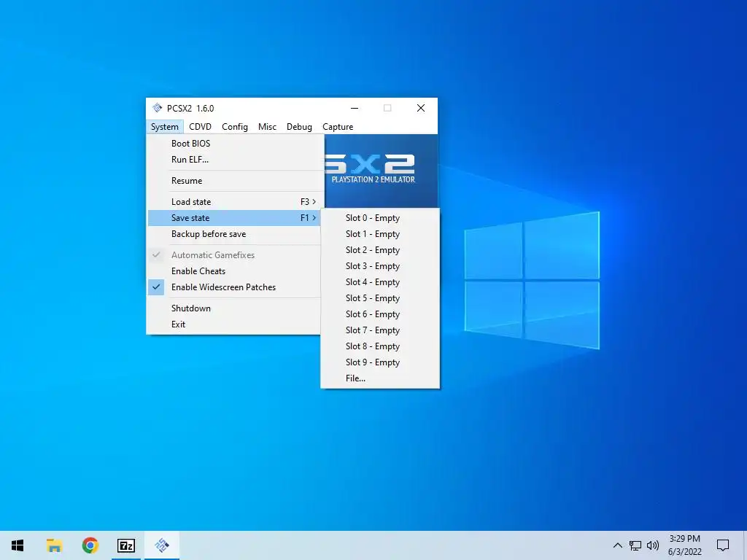Open the Capture menu
This screenshot has width=747, height=560.
pyautogui.click(x=338, y=127)
